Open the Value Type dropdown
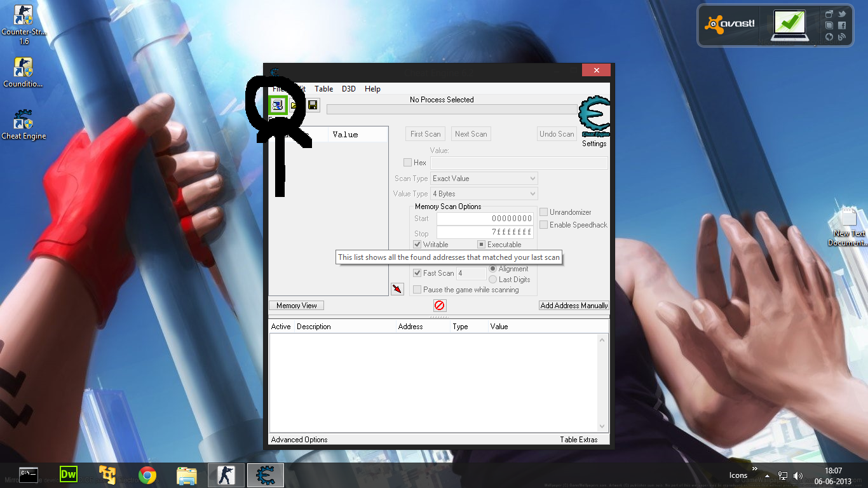The height and width of the screenshot is (488, 868). pos(484,194)
